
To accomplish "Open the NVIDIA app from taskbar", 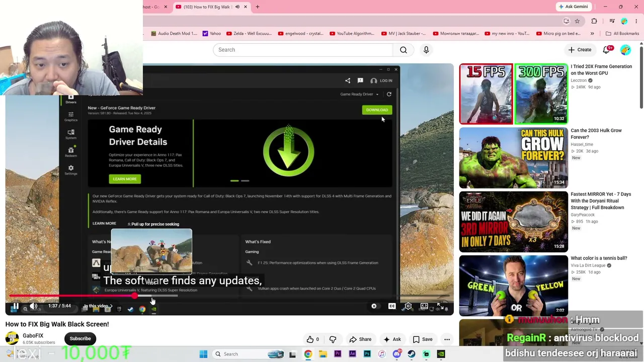I will pos(441,354).
